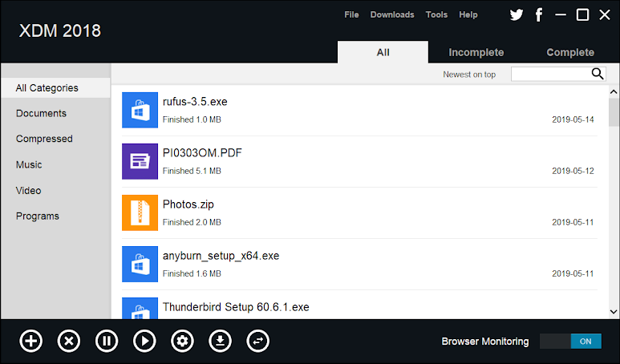The height and width of the screenshot is (364, 620).
Task: Open the Tools menu
Action: pyautogui.click(x=437, y=14)
